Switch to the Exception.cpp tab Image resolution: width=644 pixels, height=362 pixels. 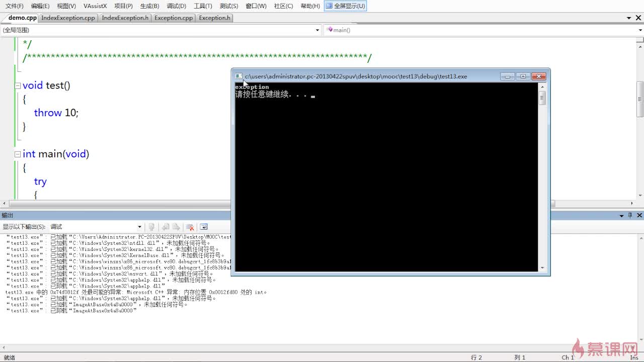point(174,18)
